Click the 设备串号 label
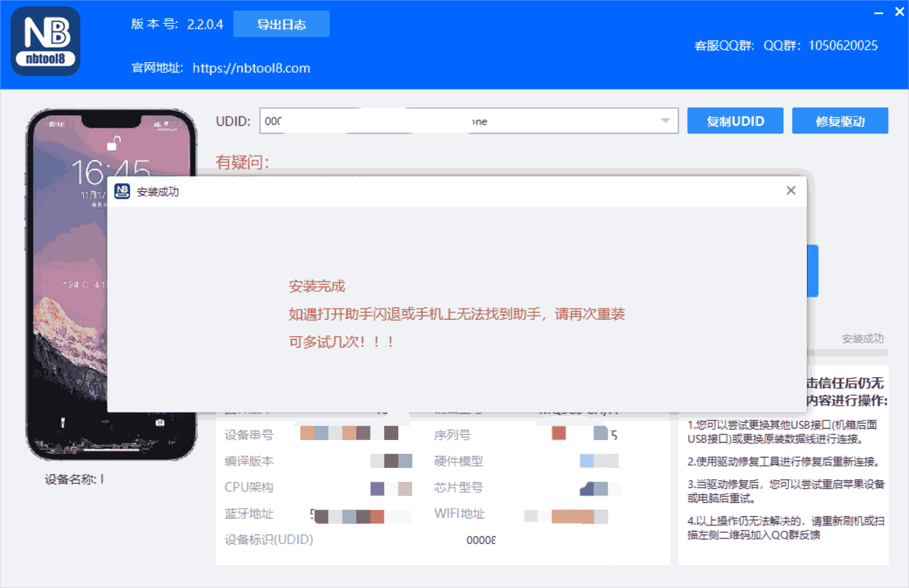The image size is (909, 588). click(249, 435)
